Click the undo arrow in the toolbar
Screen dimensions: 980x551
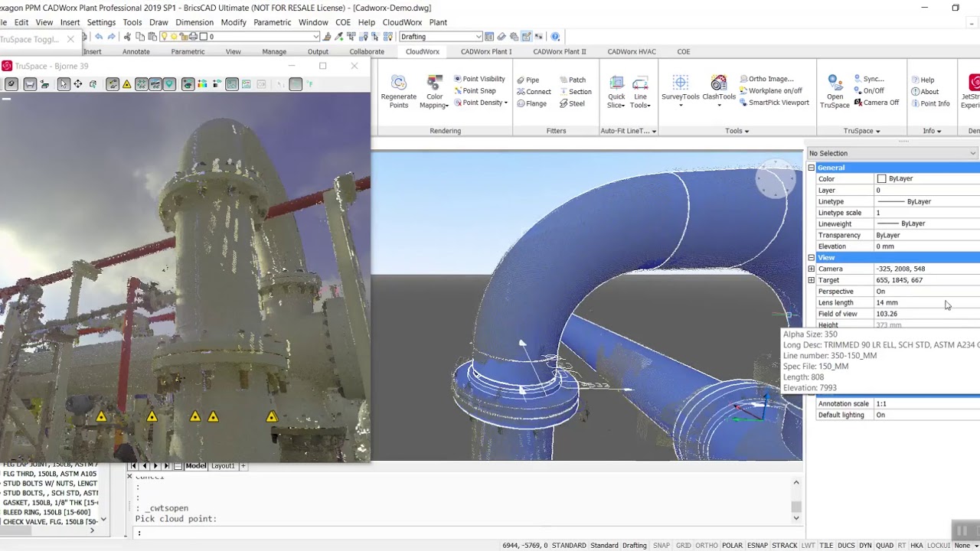click(x=99, y=37)
